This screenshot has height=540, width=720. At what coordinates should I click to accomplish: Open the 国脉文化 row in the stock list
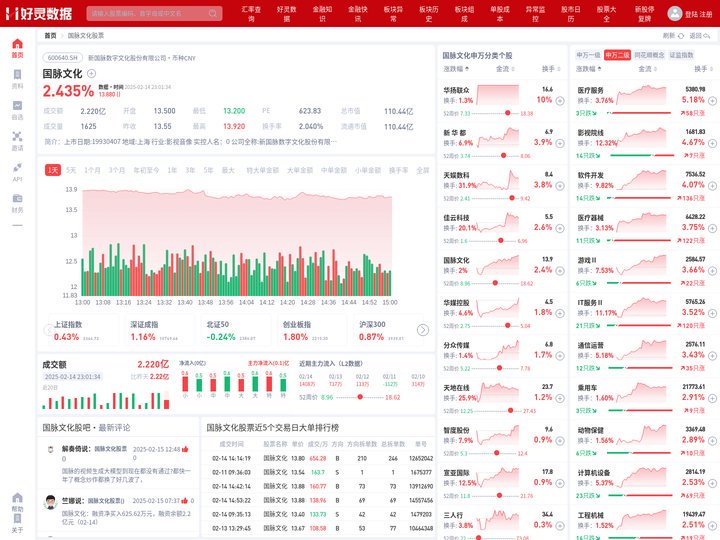(502, 271)
